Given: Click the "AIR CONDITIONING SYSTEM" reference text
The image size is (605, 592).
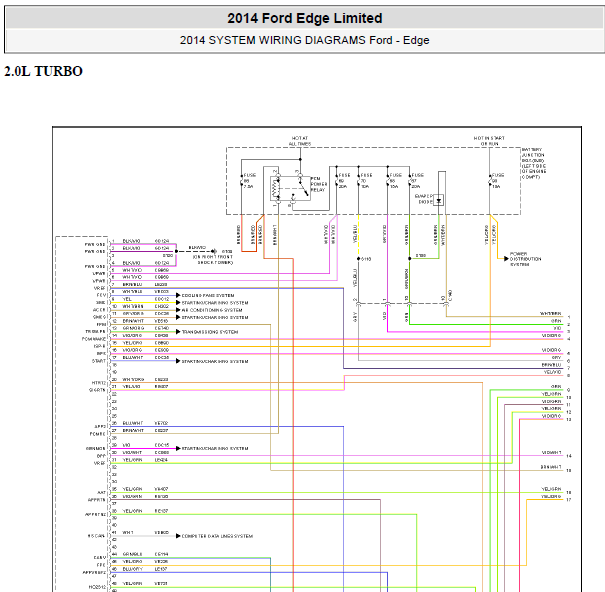Looking at the screenshot, I should click(x=212, y=310).
